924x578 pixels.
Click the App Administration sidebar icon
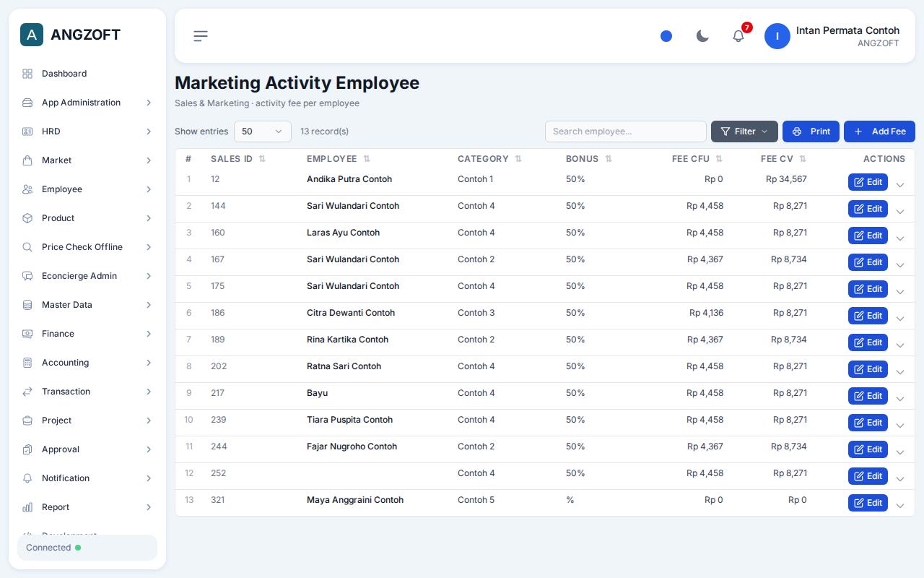click(x=27, y=103)
